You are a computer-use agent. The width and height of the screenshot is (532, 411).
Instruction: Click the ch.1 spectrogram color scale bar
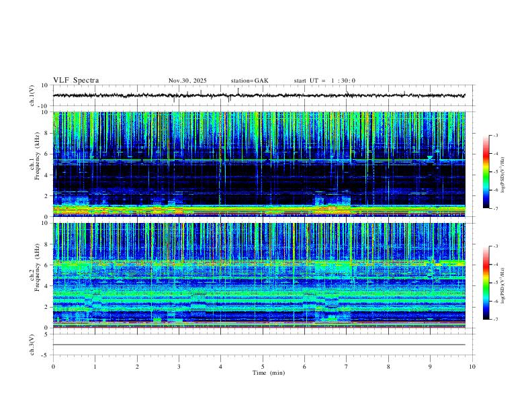point(486,172)
